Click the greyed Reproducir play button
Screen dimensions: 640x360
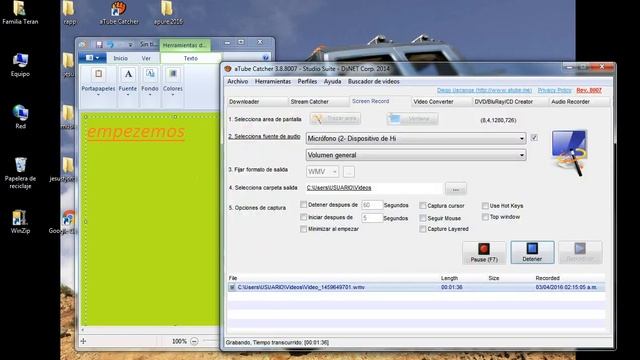[580, 252]
